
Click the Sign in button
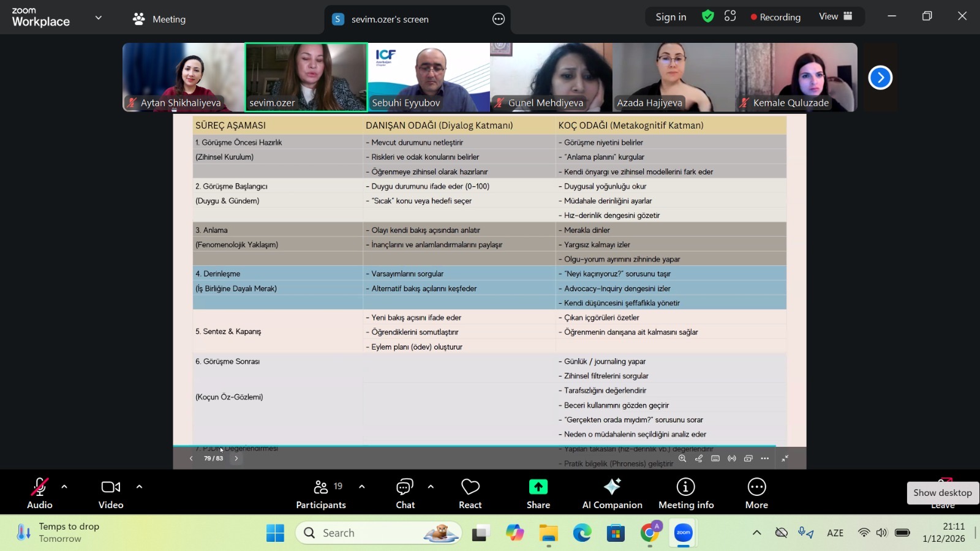click(x=671, y=17)
